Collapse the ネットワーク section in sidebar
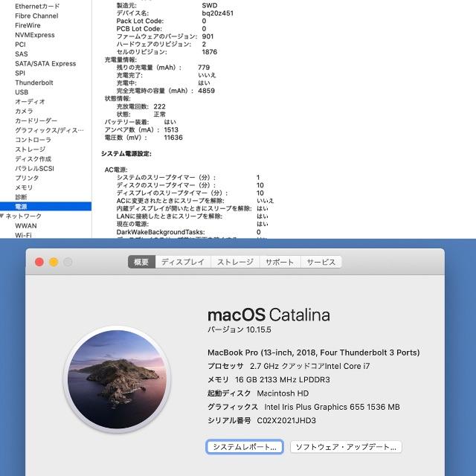The width and height of the screenshot is (476, 476). pos(2,216)
